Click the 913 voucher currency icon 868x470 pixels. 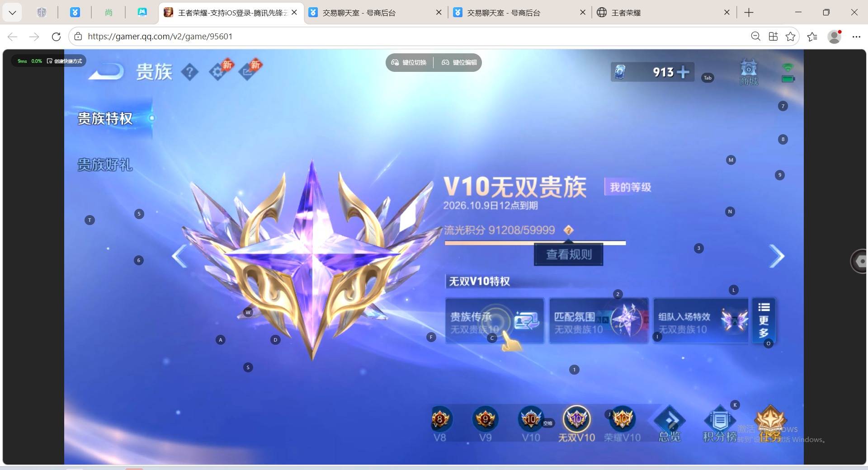coord(620,72)
